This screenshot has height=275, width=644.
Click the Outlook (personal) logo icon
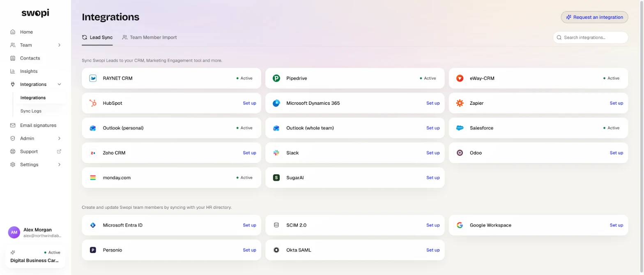point(93,128)
